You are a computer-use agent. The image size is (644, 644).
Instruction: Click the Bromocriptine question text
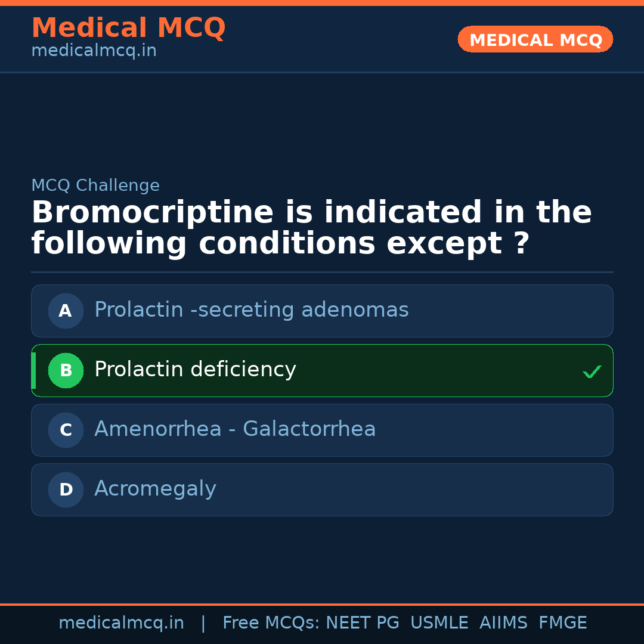tap(311, 228)
